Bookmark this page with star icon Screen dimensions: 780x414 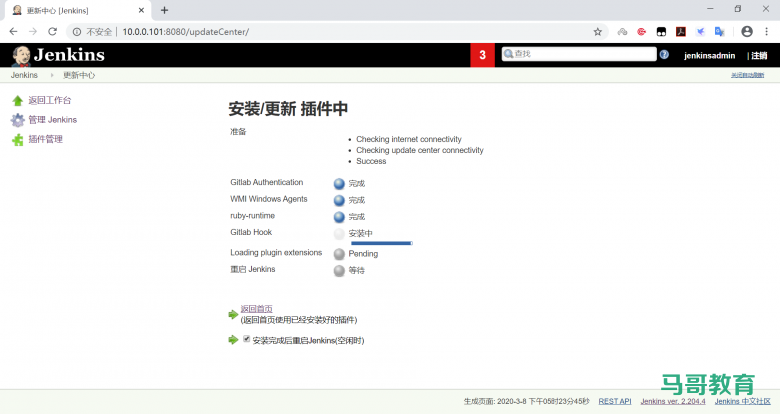click(597, 32)
